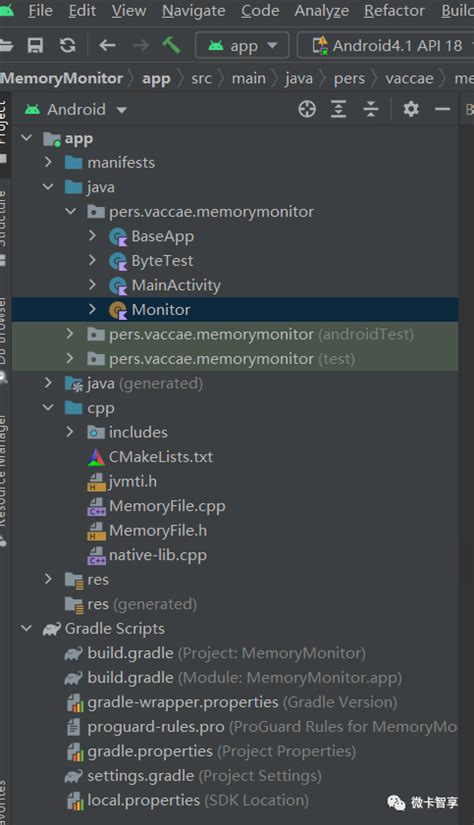
Task: Click the Save All toolbar icon
Action: coord(35,46)
